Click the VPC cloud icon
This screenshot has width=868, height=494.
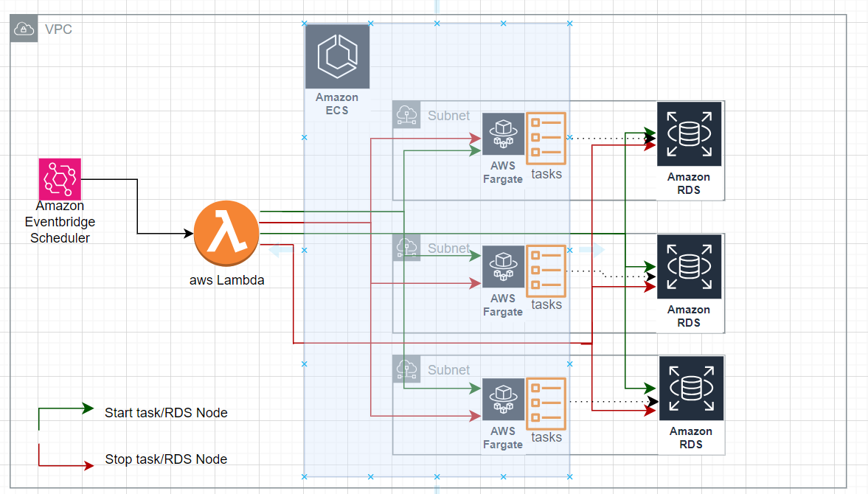click(x=23, y=29)
